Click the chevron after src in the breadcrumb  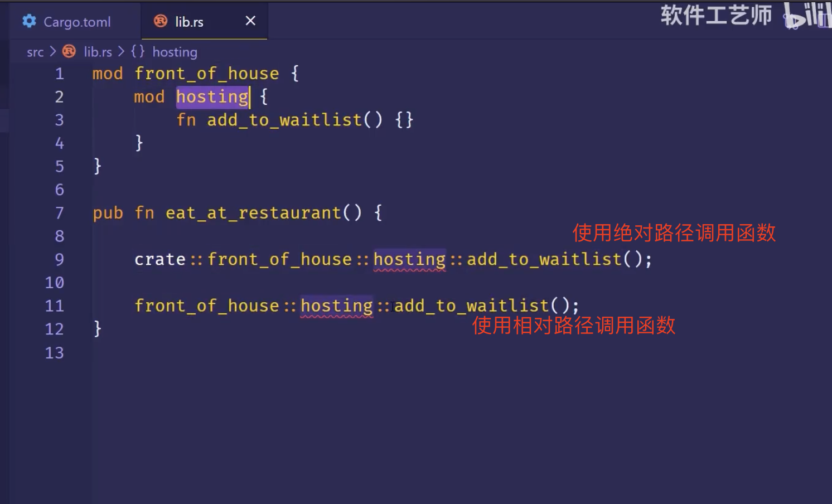pyautogui.click(x=53, y=52)
